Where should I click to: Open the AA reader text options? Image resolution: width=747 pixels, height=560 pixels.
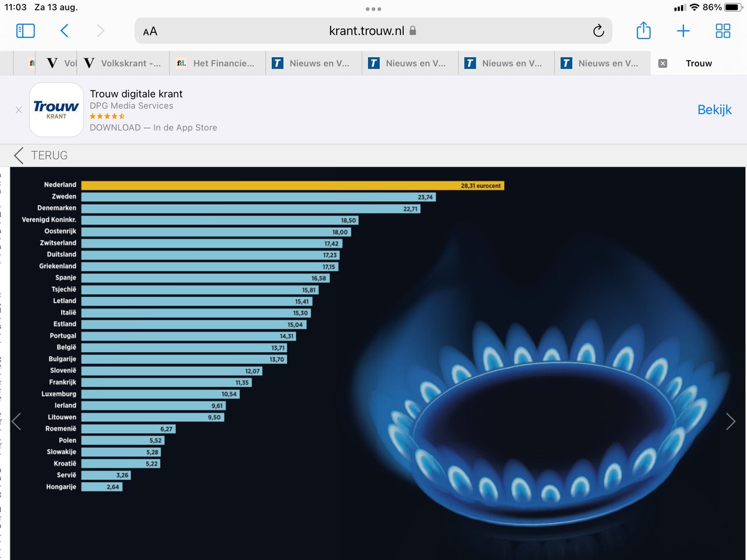tap(150, 31)
